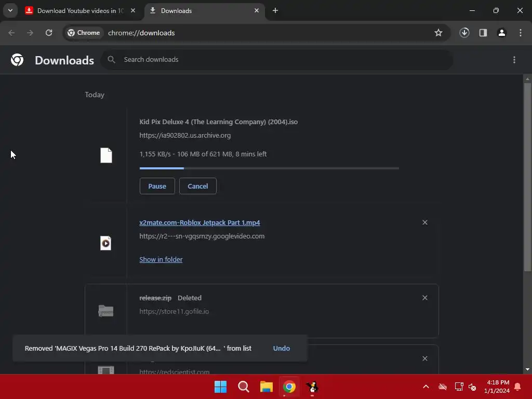This screenshot has width=532, height=399.
Task: Click the OneDrive cloud tray icon
Action: click(443, 387)
